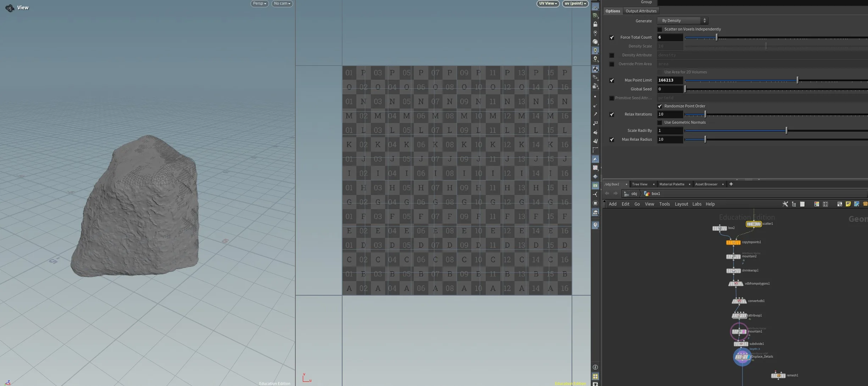Close the Tree View tab

(x=653, y=184)
